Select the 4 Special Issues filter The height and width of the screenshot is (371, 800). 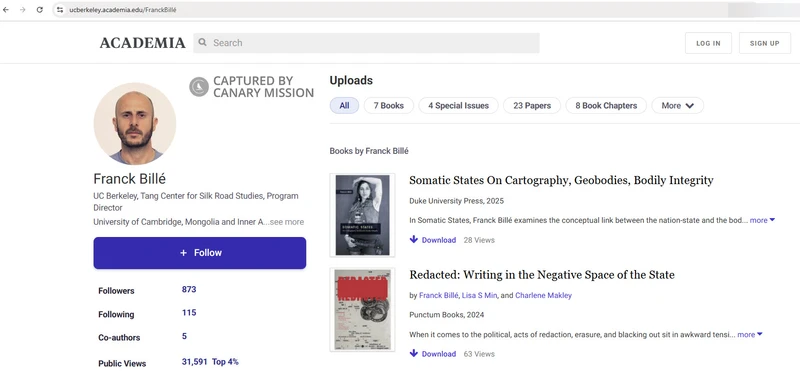coord(458,106)
